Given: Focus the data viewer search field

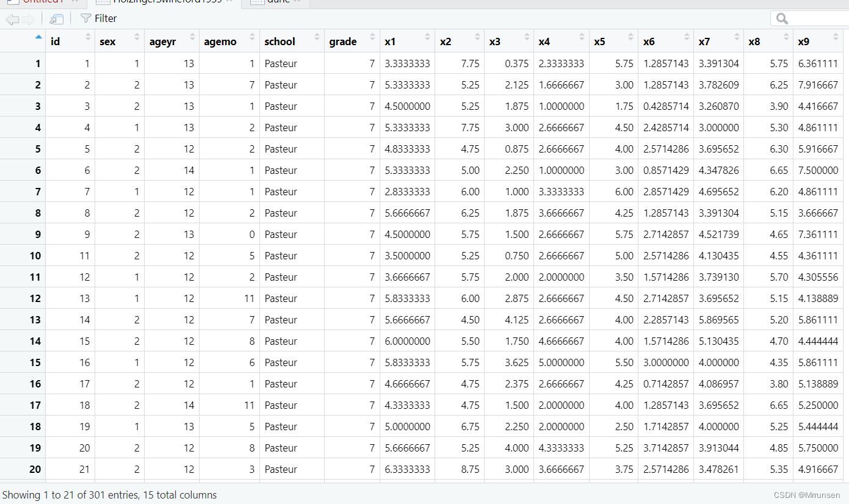Looking at the screenshot, I should tap(809, 19).
